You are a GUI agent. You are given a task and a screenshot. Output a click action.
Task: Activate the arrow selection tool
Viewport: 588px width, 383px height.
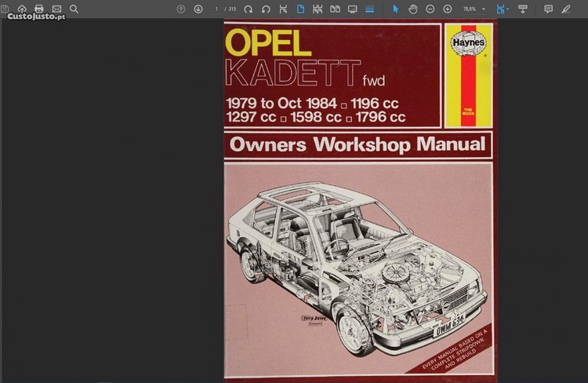396,9
